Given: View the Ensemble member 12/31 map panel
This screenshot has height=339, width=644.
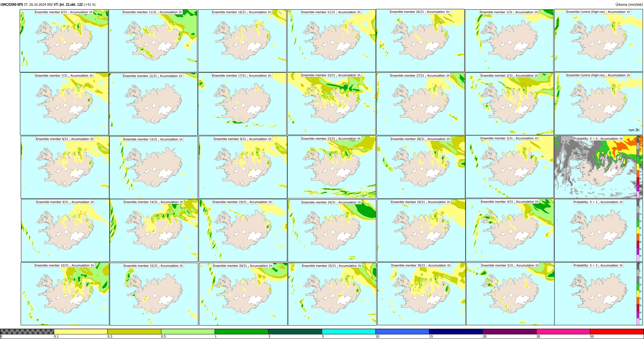Looking at the screenshot, I should point(153,104).
